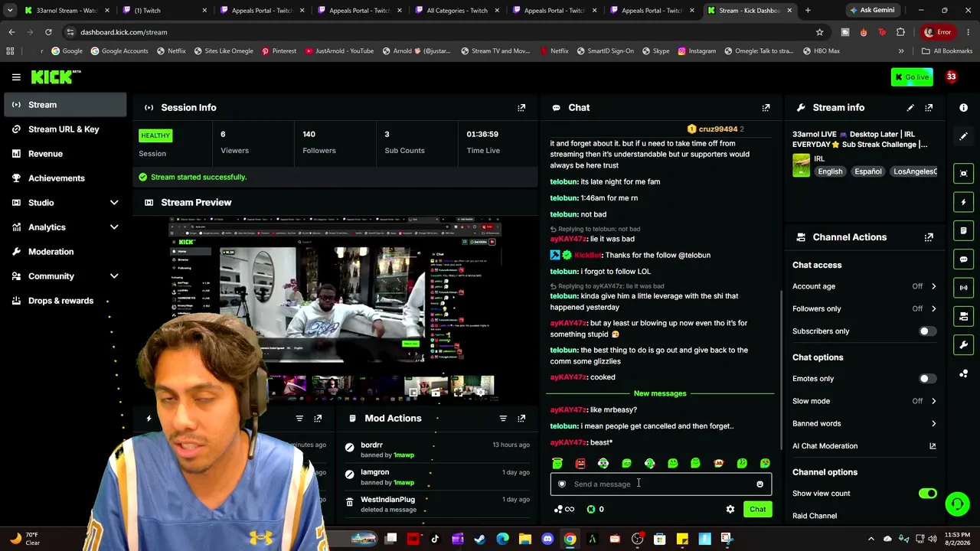
Task: Click the red angry emote
Action: pos(580,463)
